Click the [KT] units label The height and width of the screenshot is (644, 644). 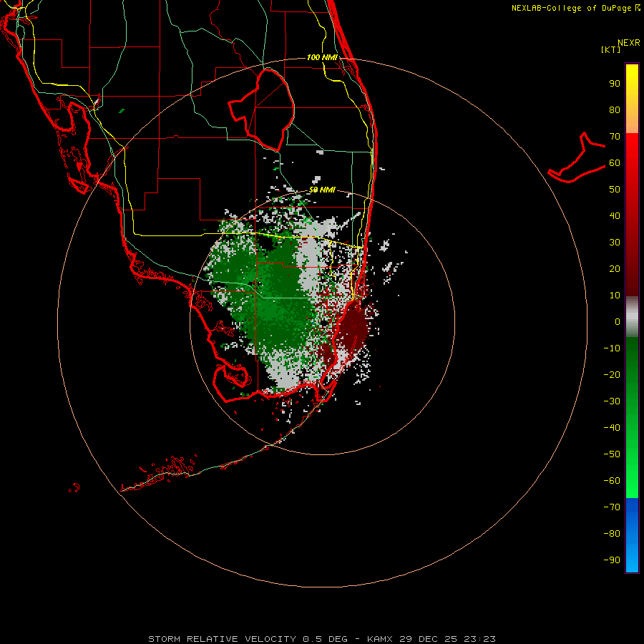611,49
